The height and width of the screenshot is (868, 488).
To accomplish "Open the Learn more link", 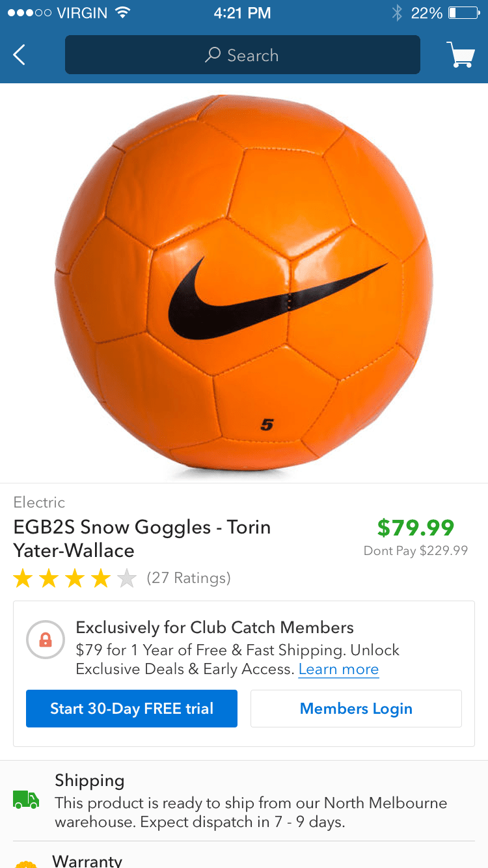I will pos(338,670).
